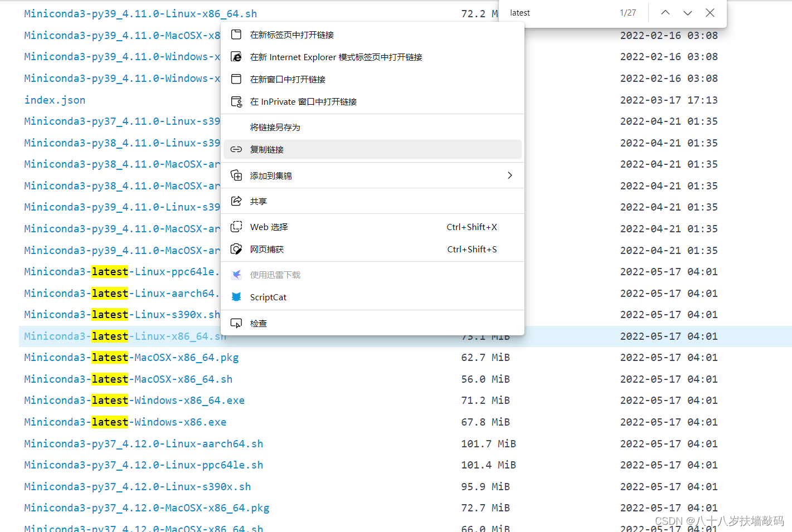Click the 71.2 MiB size value
The image size is (792, 532).
(485, 401)
